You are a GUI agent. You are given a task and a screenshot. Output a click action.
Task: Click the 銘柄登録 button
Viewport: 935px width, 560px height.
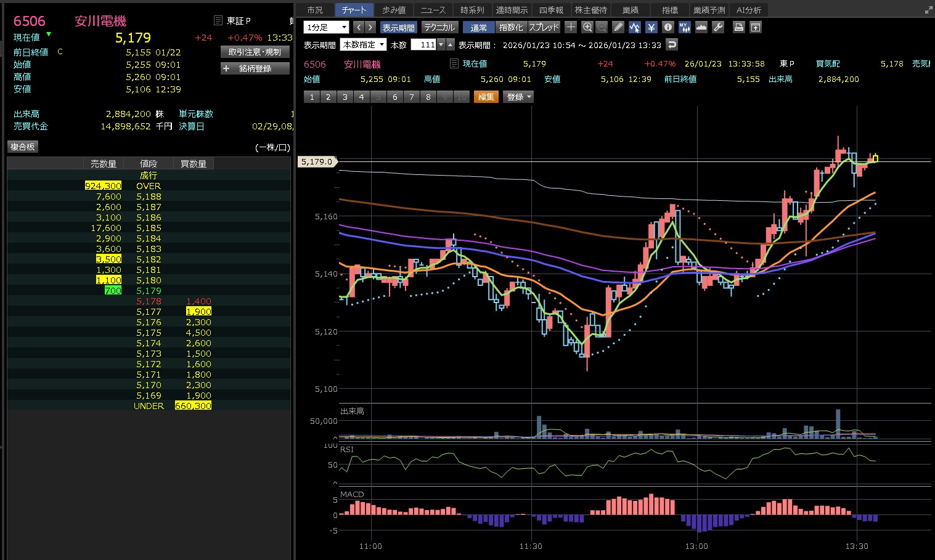(x=255, y=68)
